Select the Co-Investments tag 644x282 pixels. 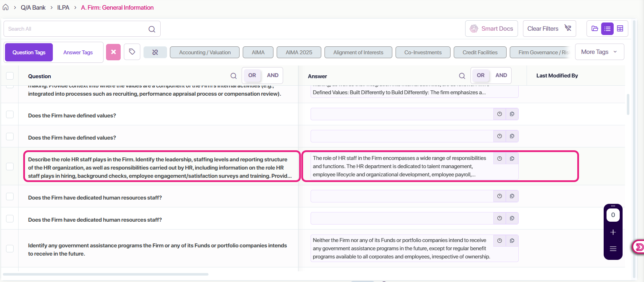[x=423, y=52]
